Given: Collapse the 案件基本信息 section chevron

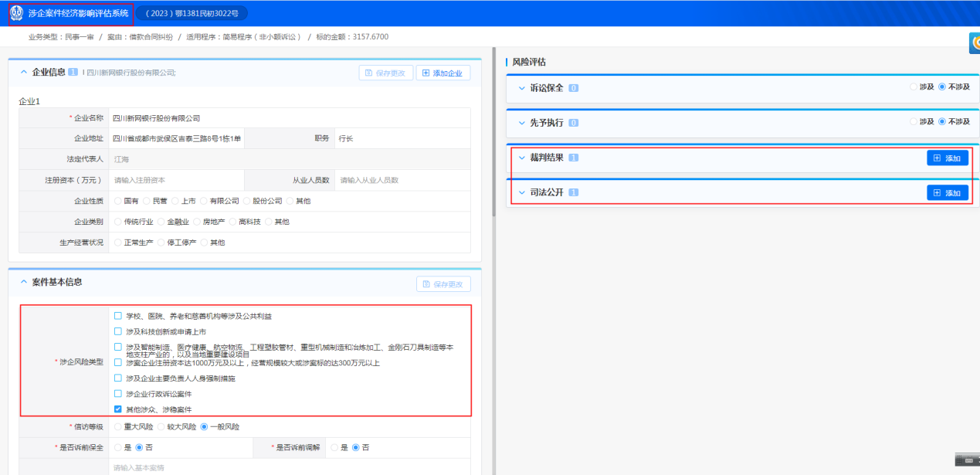Looking at the screenshot, I should click(23, 282).
